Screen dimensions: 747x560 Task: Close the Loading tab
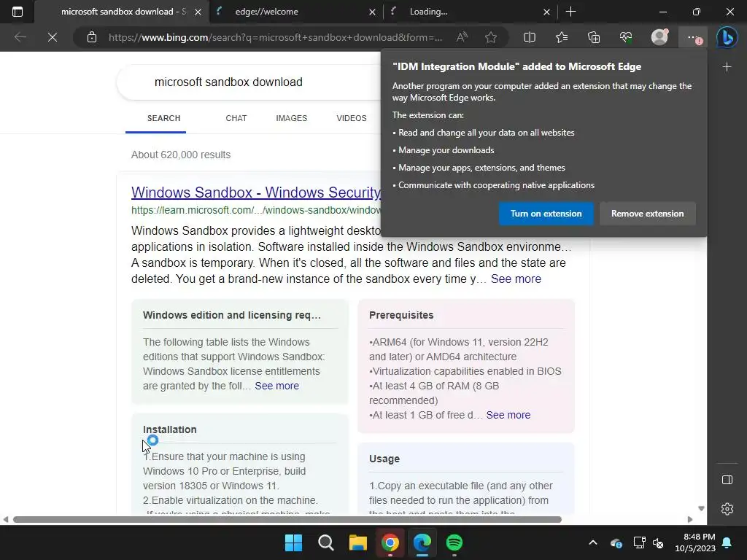(546, 12)
